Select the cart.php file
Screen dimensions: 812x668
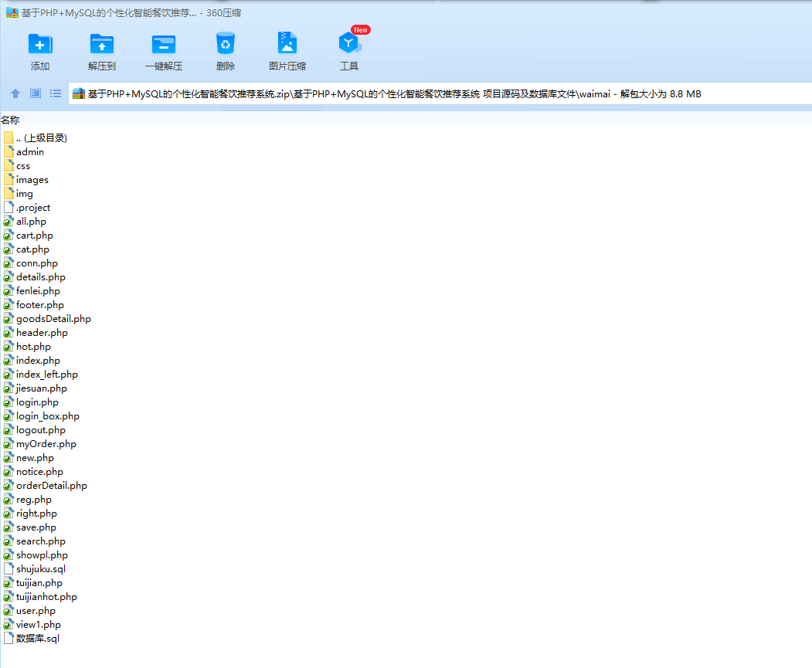pos(29,236)
